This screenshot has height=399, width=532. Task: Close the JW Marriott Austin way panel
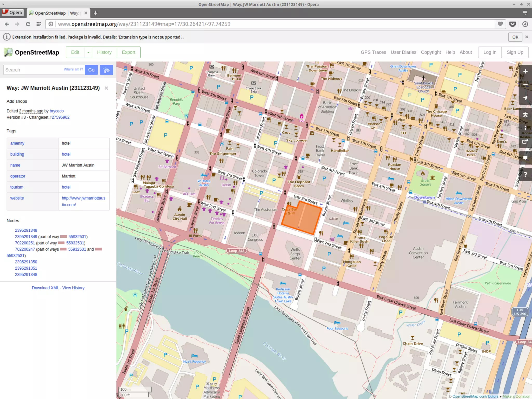click(x=106, y=88)
